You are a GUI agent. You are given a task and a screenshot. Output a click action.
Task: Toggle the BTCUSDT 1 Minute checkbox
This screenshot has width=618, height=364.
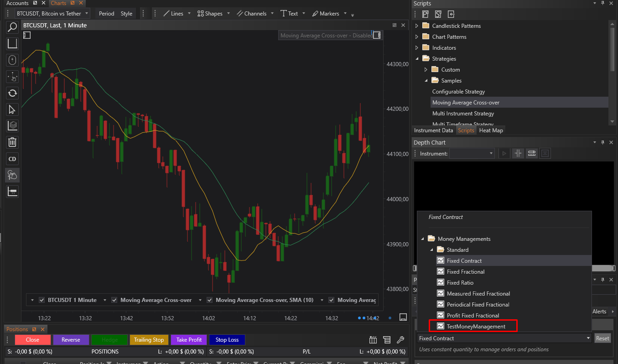[42, 300]
